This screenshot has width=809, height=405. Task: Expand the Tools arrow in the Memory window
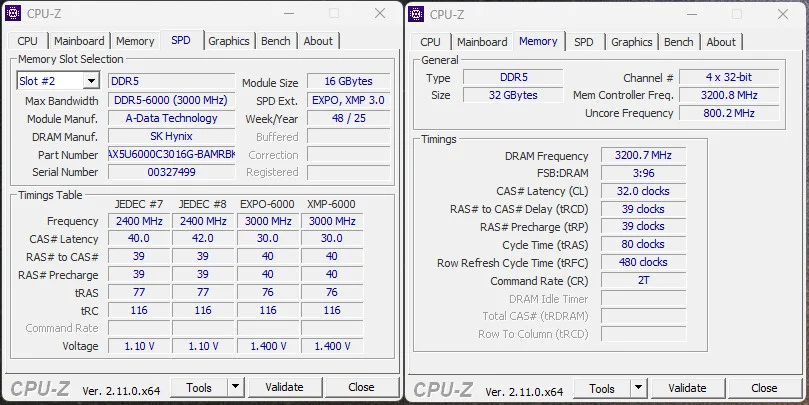(x=638, y=388)
